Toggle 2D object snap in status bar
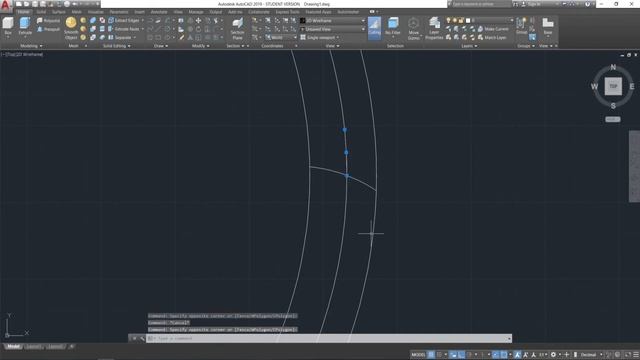640x360 pixels. click(504, 355)
